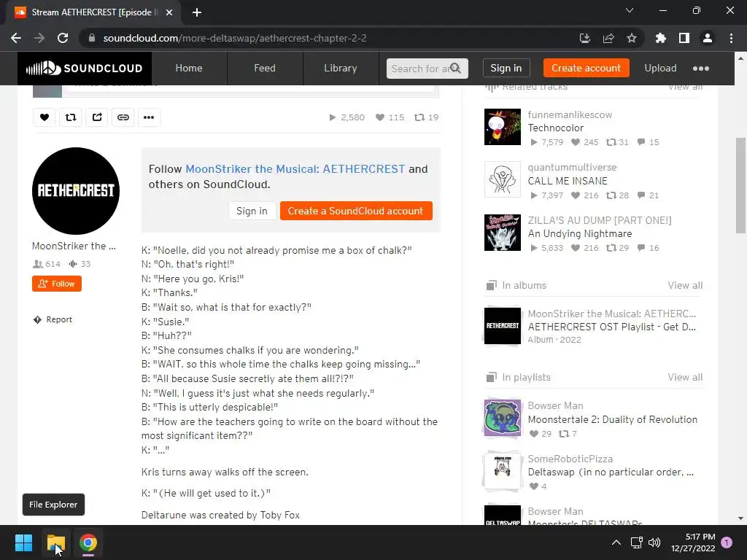The image size is (747, 560).
Task: Open the header three-dots settings menu
Action: [x=701, y=69]
